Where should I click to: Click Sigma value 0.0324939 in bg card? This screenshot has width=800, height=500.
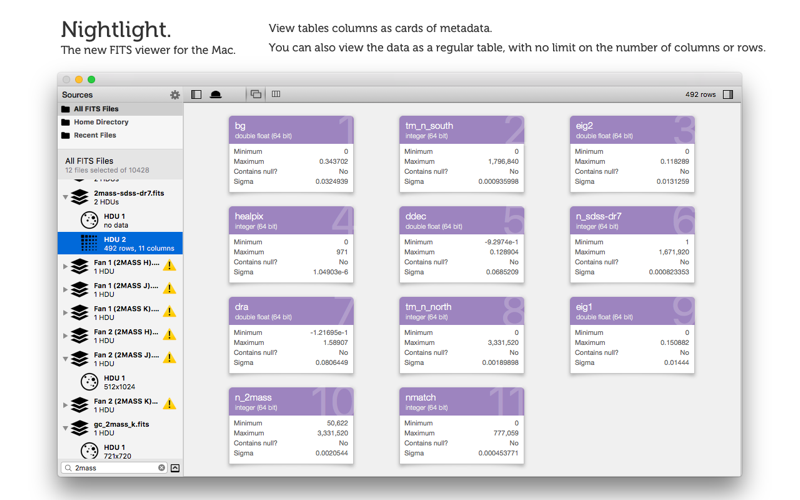(x=332, y=182)
